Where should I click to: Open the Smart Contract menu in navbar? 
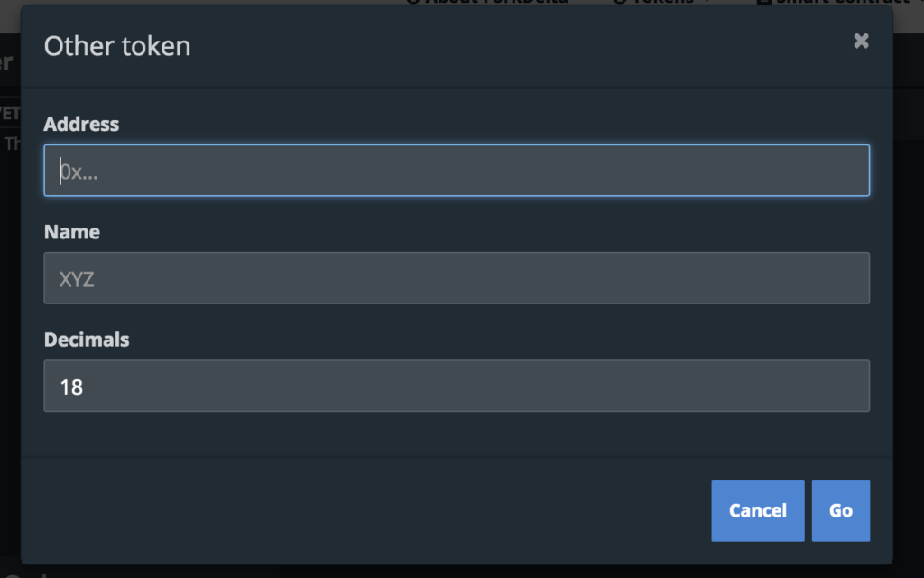tap(836, 3)
